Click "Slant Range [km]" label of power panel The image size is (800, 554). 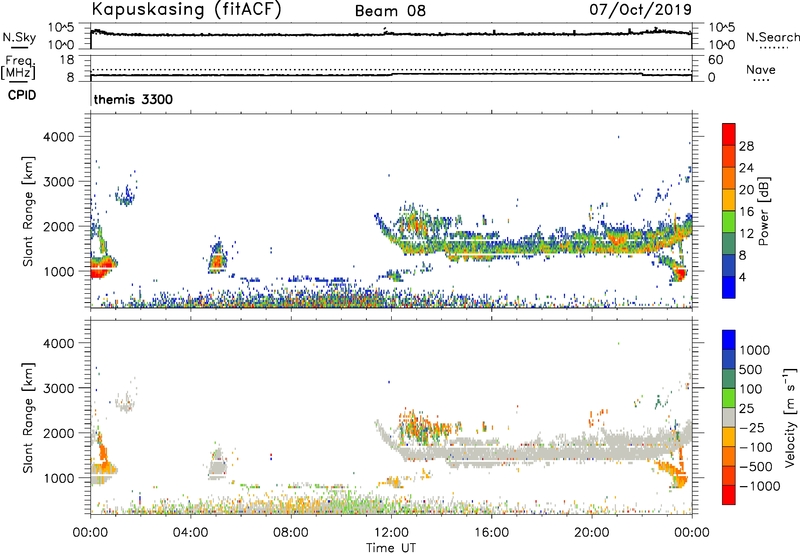(28, 211)
